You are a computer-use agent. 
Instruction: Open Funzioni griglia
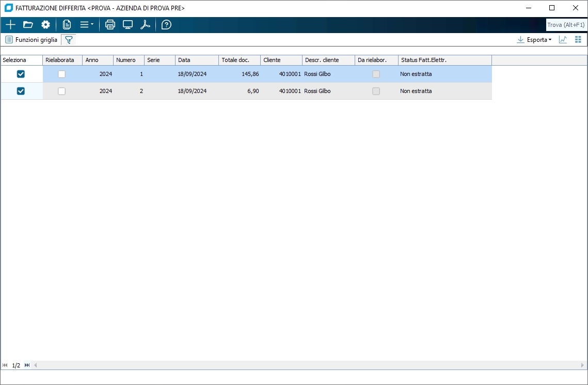[x=31, y=40]
